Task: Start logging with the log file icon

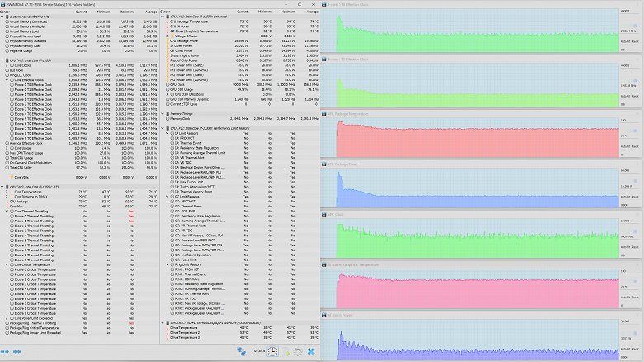Action: click(x=286, y=351)
